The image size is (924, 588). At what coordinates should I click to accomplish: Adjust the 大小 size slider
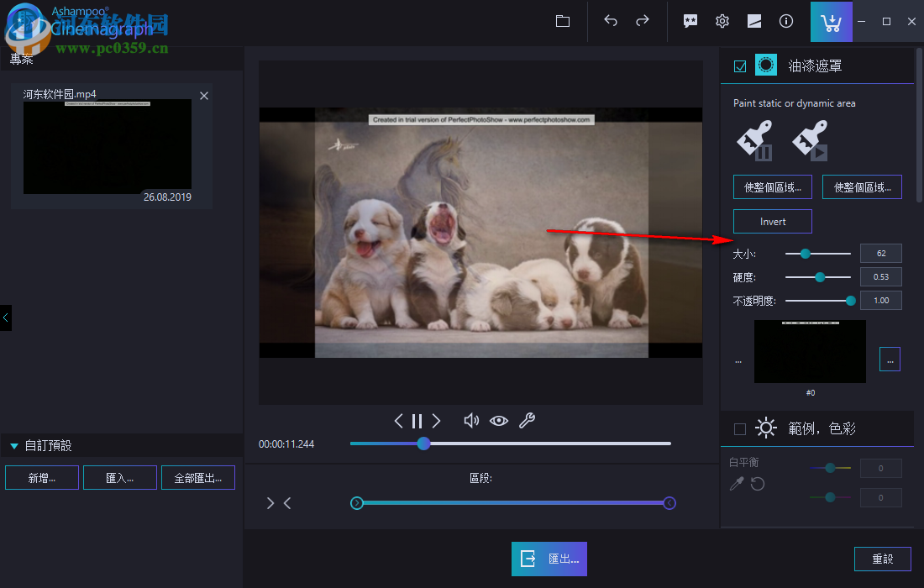pos(805,253)
